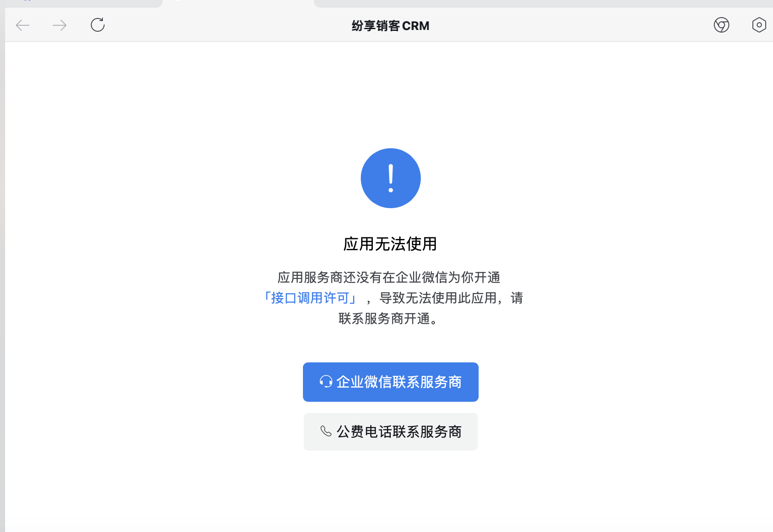This screenshot has width=773, height=532.
Task: Click the text 联系服务商开通。
Action: [x=390, y=318]
